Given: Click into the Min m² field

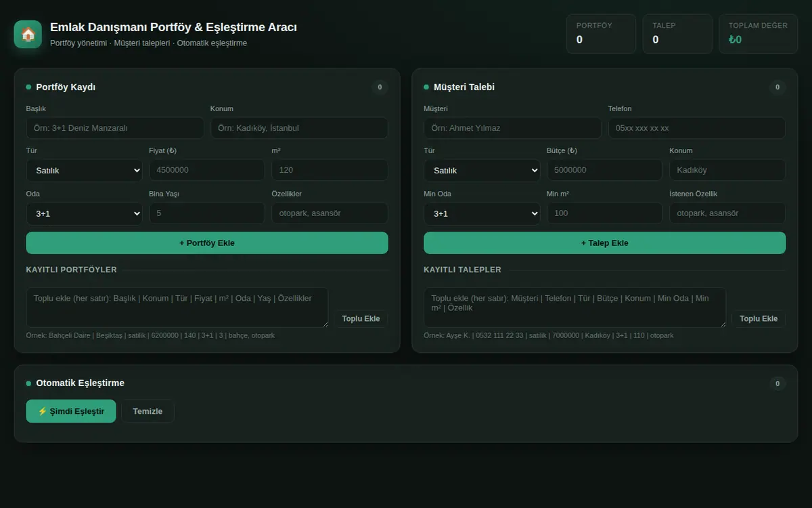Looking at the screenshot, I should point(605,213).
